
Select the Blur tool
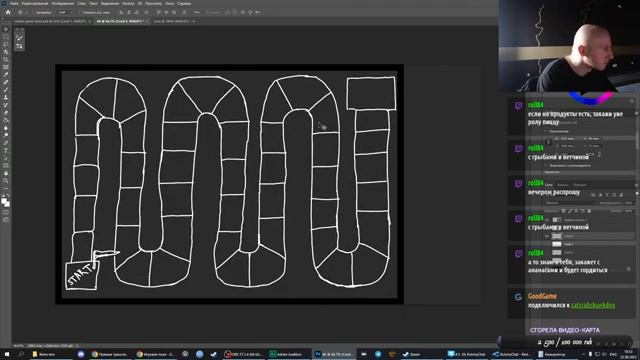point(6,128)
